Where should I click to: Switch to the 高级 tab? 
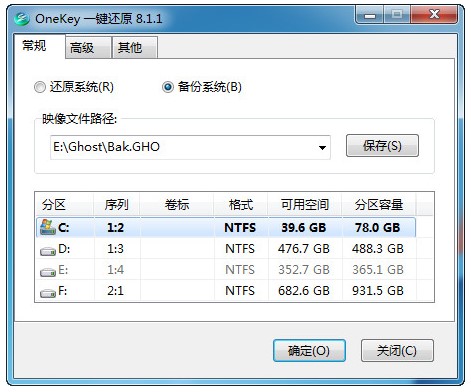tap(88, 48)
